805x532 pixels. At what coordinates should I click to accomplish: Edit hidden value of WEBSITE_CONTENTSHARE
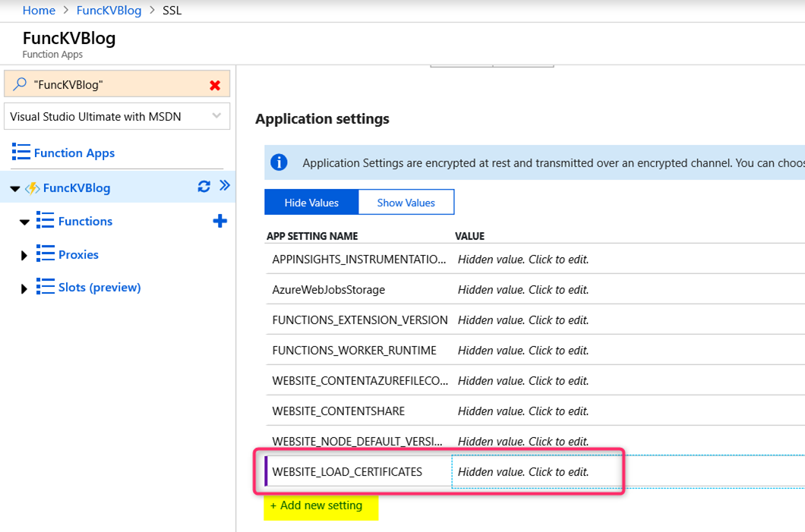click(523, 411)
